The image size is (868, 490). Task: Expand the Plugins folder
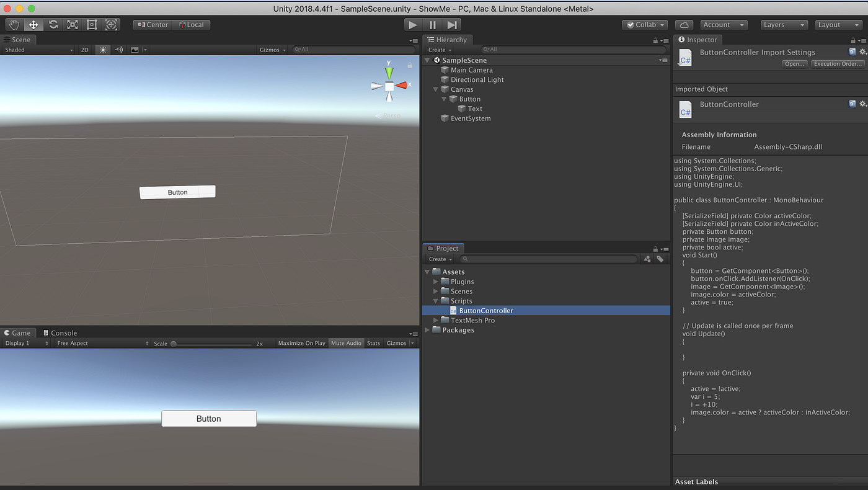pyautogui.click(x=435, y=282)
